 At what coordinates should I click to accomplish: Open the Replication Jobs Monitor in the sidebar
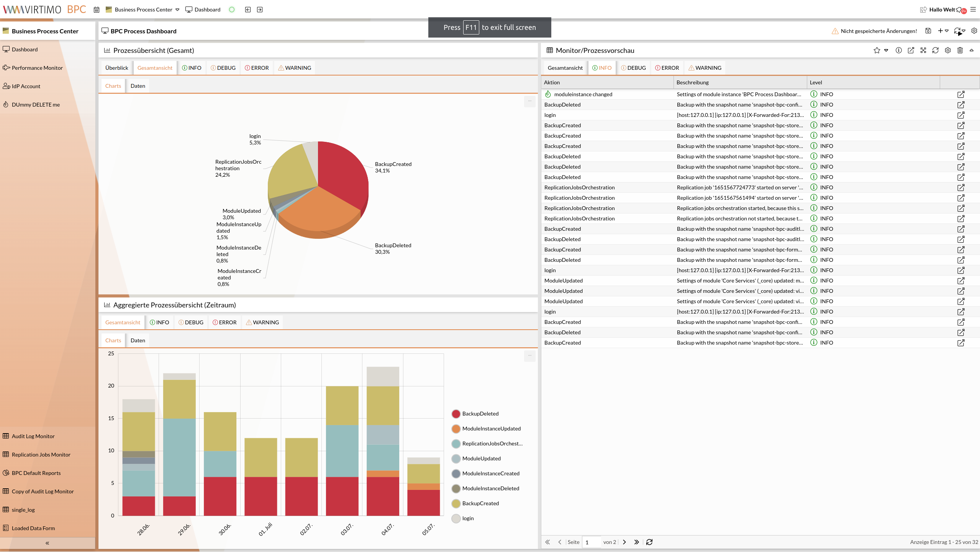[41, 454]
